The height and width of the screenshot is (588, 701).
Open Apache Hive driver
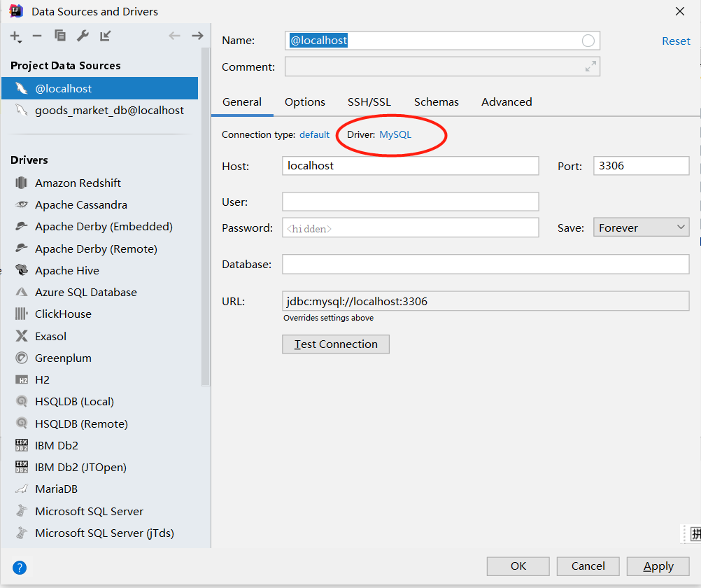(101, 270)
